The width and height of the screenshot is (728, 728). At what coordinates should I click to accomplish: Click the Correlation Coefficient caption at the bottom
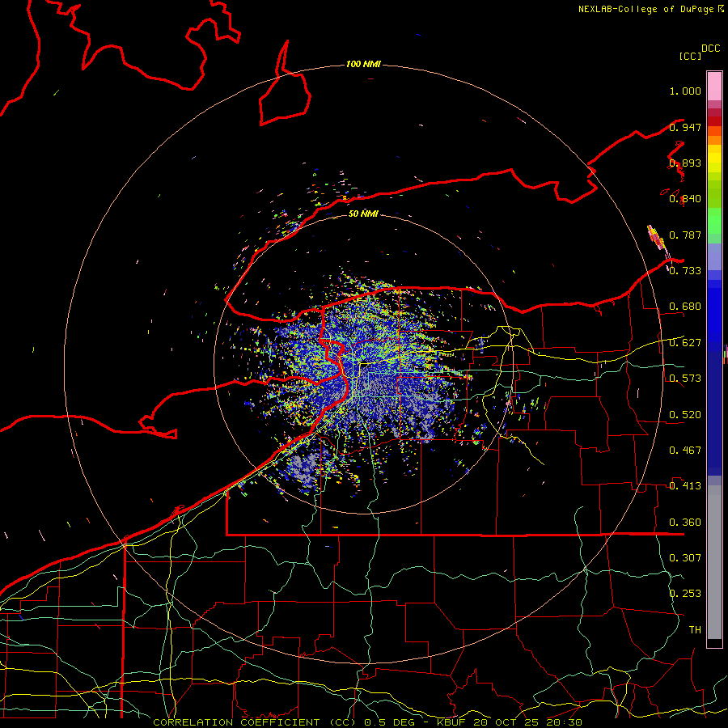pos(368,722)
